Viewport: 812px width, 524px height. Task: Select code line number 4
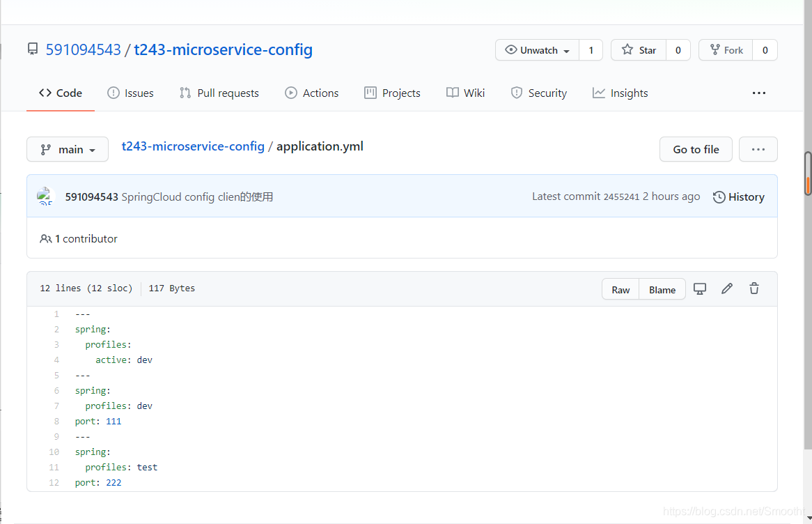pos(56,360)
